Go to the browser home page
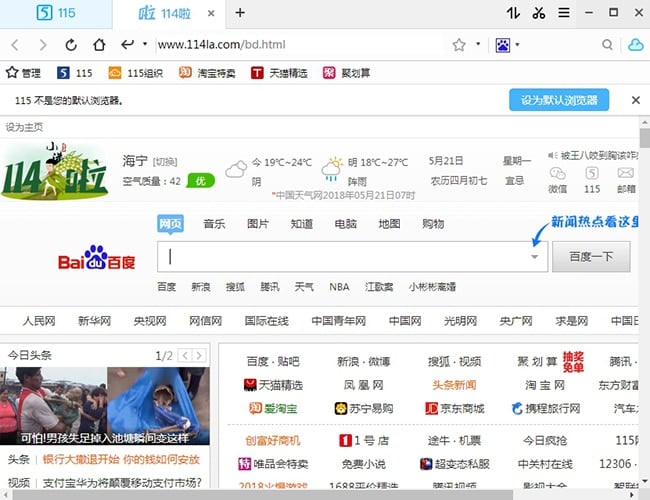The height and width of the screenshot is (500, 650). point(99,45)
